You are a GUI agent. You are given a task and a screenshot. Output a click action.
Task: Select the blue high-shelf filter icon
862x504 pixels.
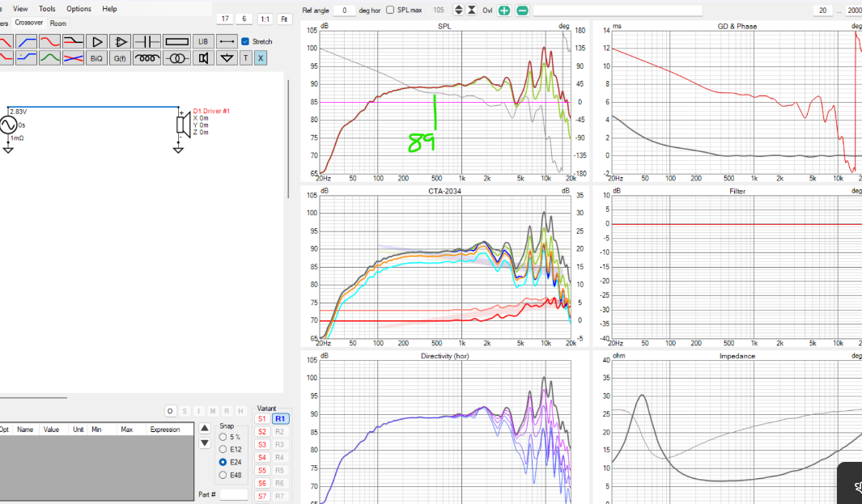click(26, 57)
